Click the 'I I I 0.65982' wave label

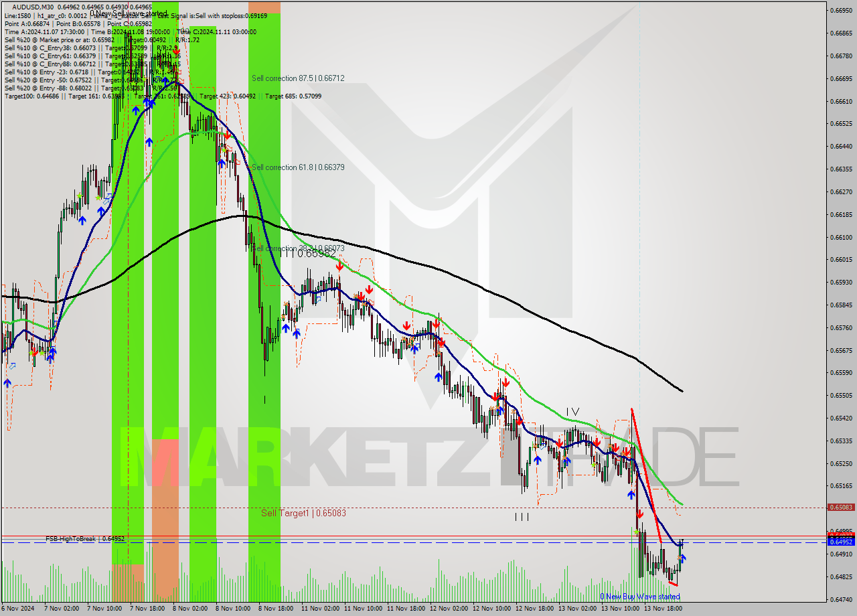tap(308, 253)
